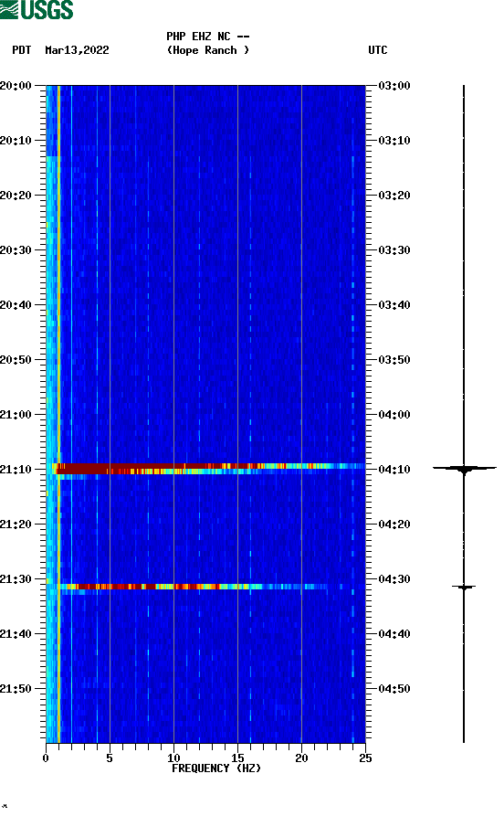The height and width of the screenshot is (816, 504).
Task: Click the station name (Hope Ranch )
Action: click(x=207, y=50)
